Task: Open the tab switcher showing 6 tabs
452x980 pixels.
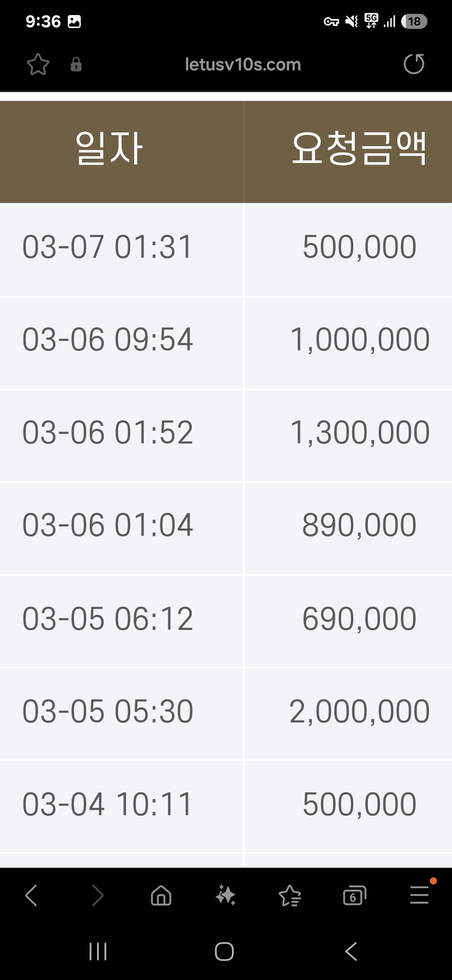Action: pyautogui.click(x=354, y=895)
